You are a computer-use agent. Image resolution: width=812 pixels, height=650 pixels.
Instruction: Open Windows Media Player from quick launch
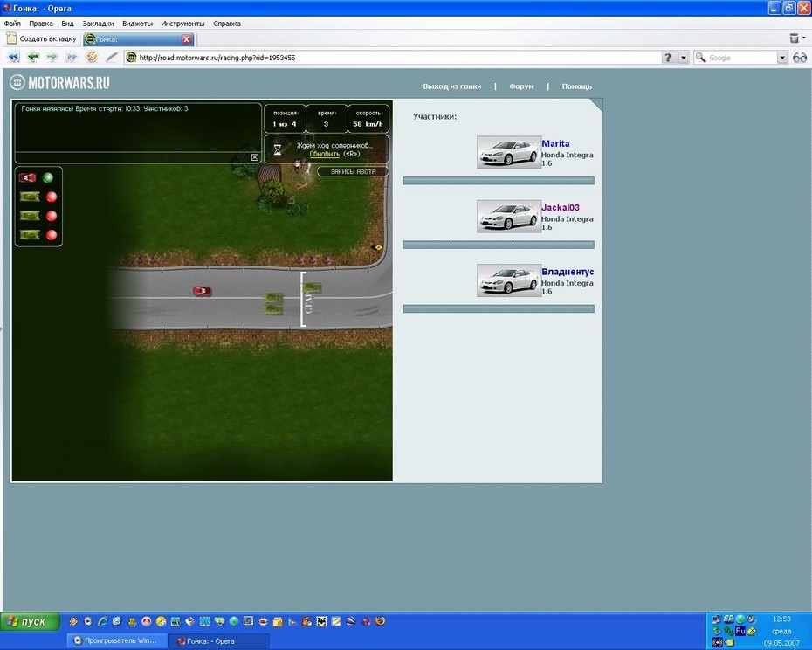pos(88,621)
